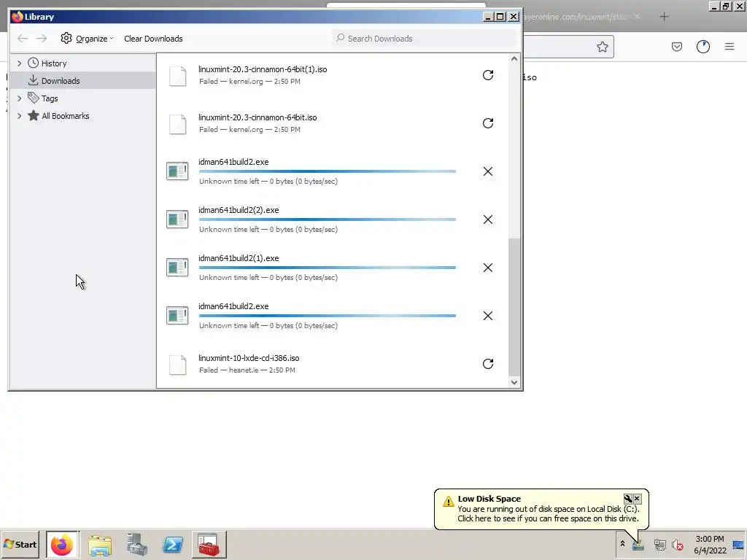Click idman641build2(2).exe progress bar
The image size is (747, 560).
[328, 219]
